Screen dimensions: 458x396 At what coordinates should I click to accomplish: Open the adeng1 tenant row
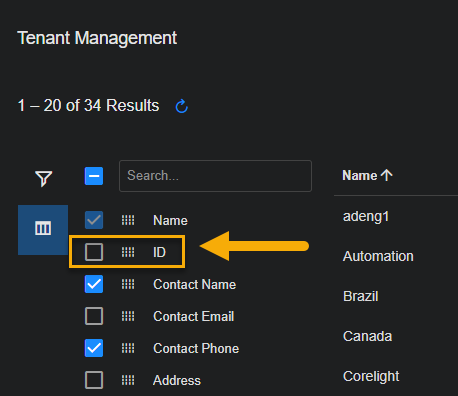(x=366, y=216)
